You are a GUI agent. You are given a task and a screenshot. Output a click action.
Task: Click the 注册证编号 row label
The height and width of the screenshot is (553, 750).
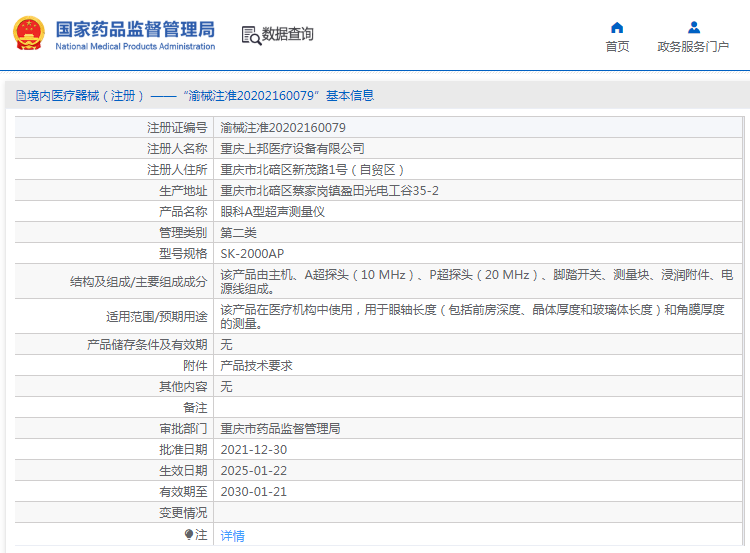point(177,128)
